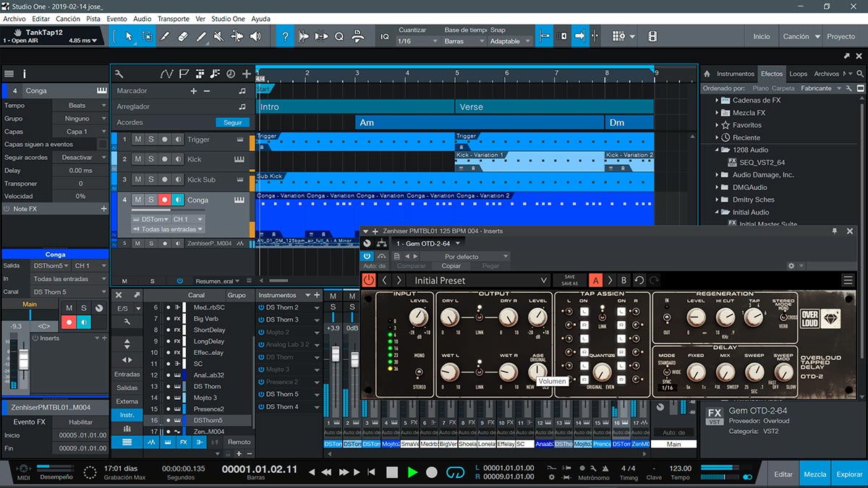Select the Arrow tool in the toolbar
Image resolution: width=868 pixels, height=488 pixels.
tap(129, 36)
